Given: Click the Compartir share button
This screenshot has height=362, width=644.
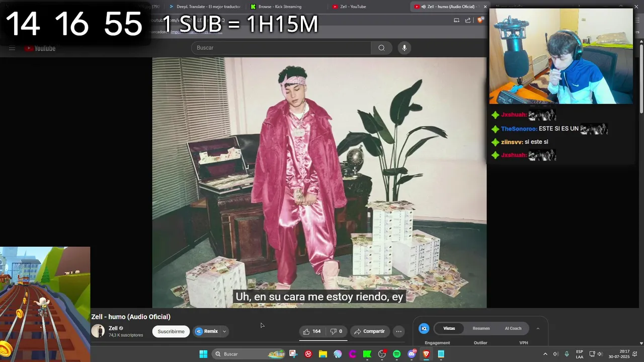Looking at the screenshot, I should pyautogui.click(x=369, y=331).
